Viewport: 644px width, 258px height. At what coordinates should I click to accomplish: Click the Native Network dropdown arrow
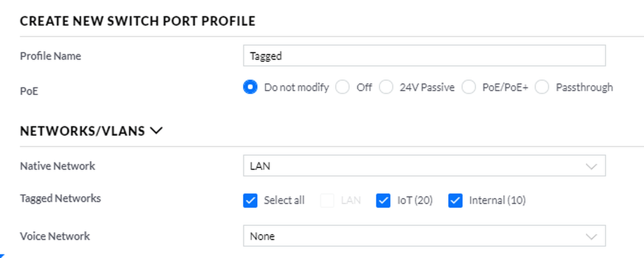coord(591,166)
